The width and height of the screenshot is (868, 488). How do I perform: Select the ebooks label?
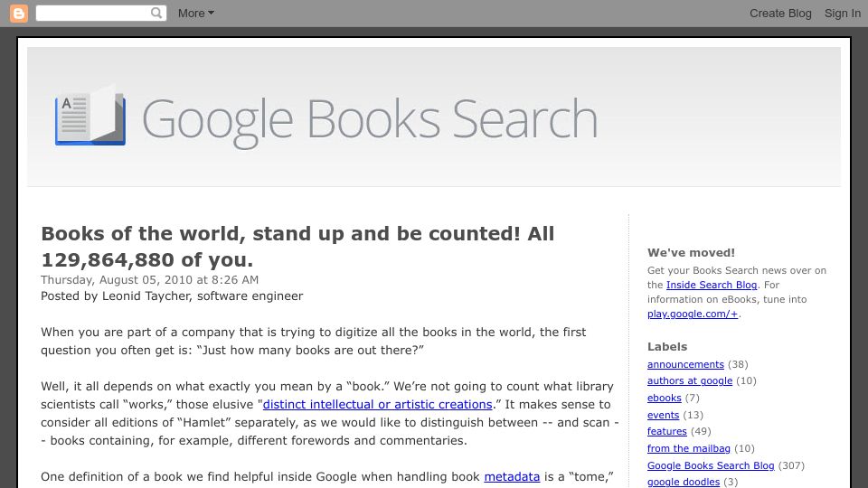(x=665, y=398)
